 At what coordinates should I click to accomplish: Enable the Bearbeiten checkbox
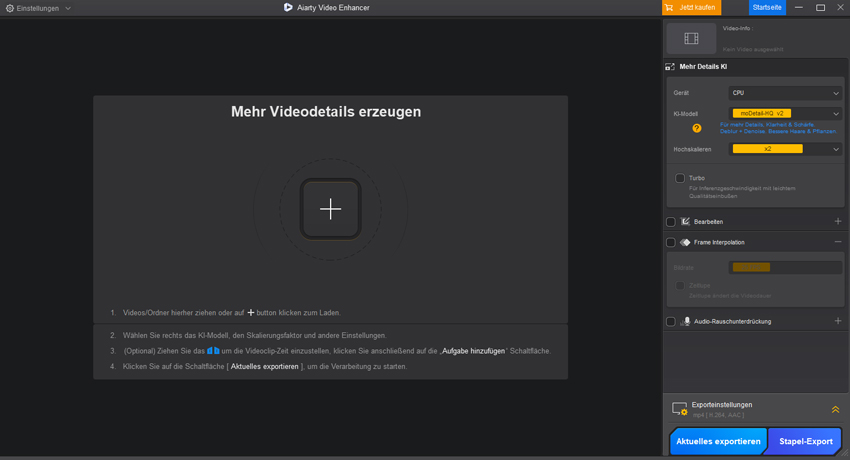(671, 222)
